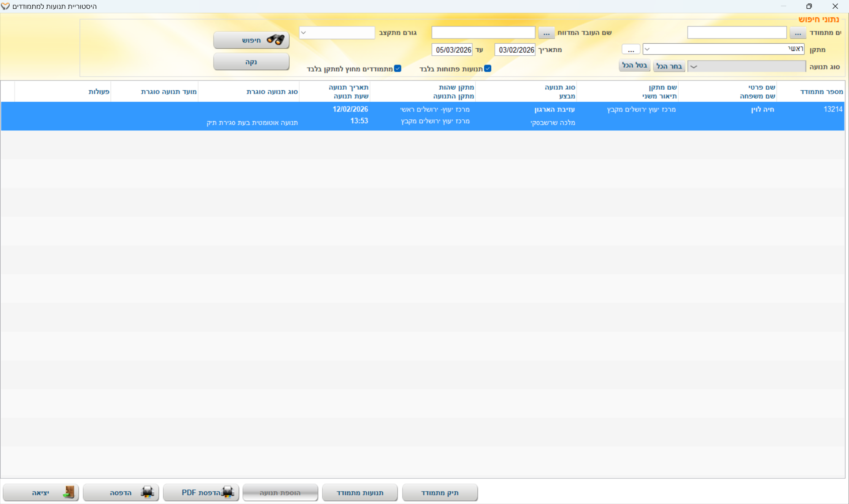Open ellipsis lookup next to מתמודד ID field
849x504 pixels.
[x=798, y=33]
